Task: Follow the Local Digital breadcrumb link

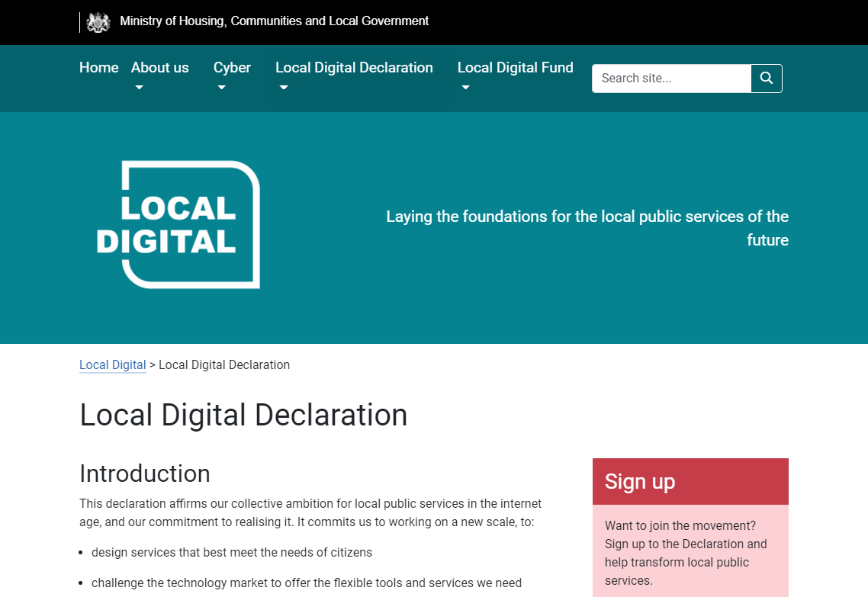Action: (112, 364)
